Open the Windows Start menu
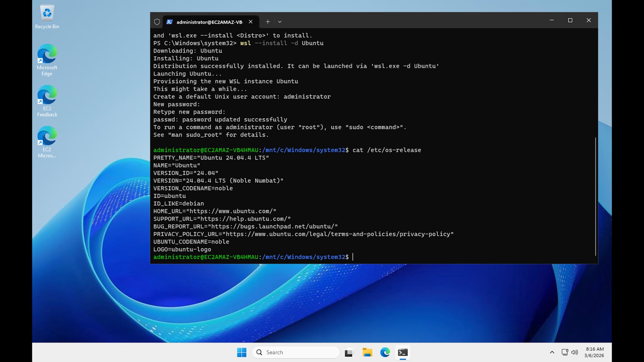 coord(241,352)
